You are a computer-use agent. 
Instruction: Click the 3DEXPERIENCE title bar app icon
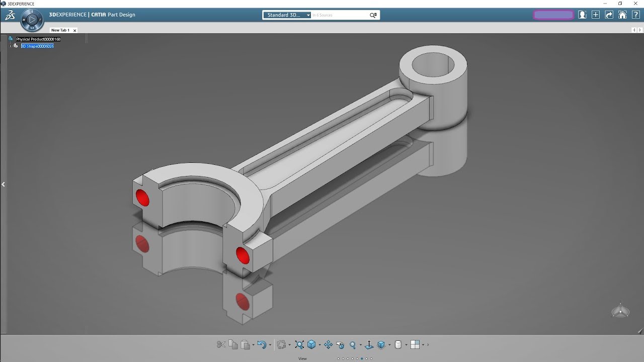coord(3,4)
